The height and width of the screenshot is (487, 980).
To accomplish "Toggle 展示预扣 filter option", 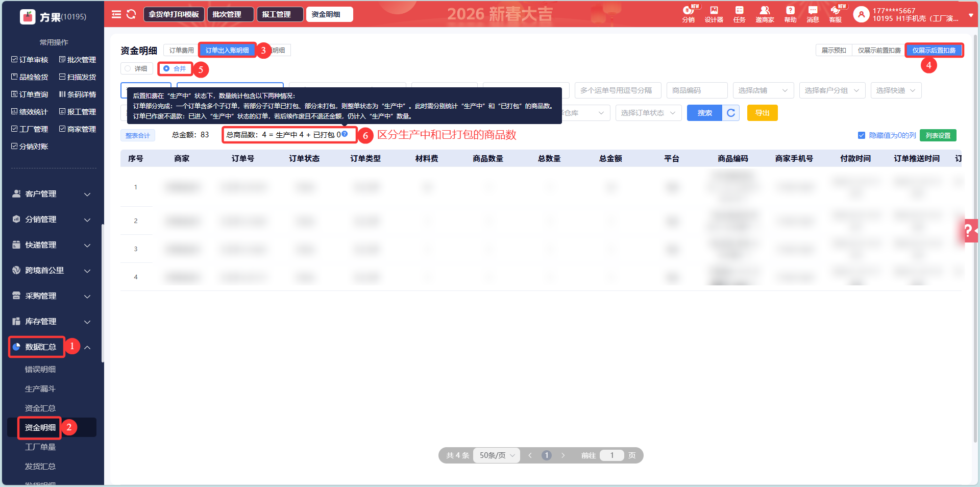I will point(834,50).
